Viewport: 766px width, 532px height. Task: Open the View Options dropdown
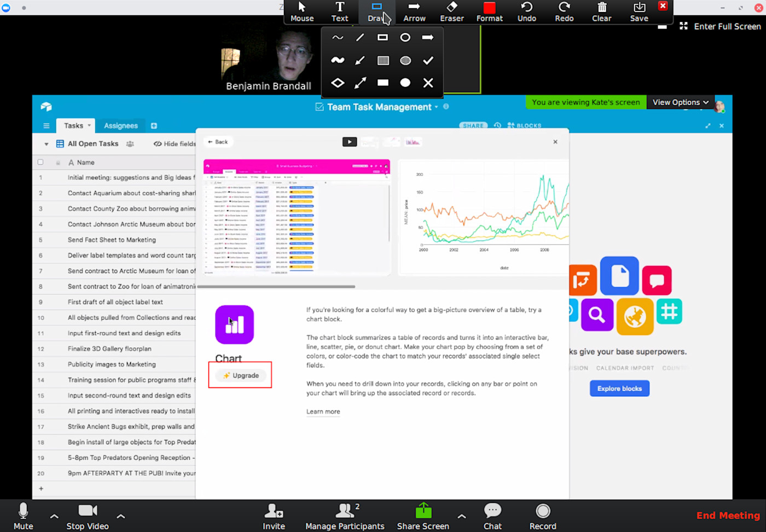(x=680, y=102)
